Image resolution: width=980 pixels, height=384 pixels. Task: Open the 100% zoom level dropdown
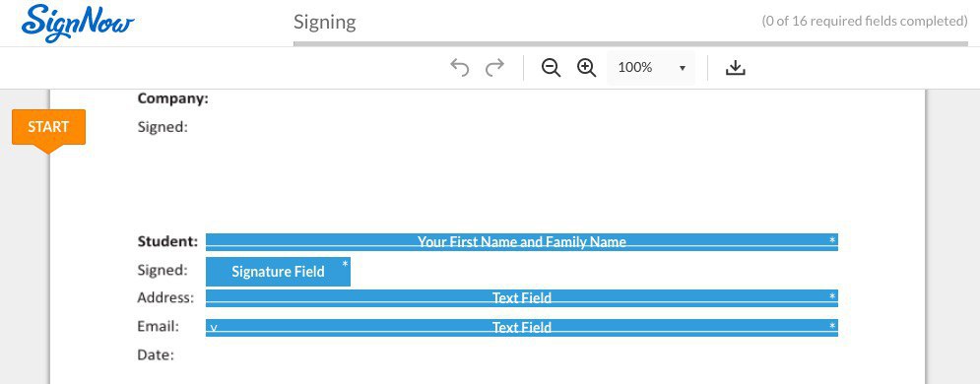point(651,67)
